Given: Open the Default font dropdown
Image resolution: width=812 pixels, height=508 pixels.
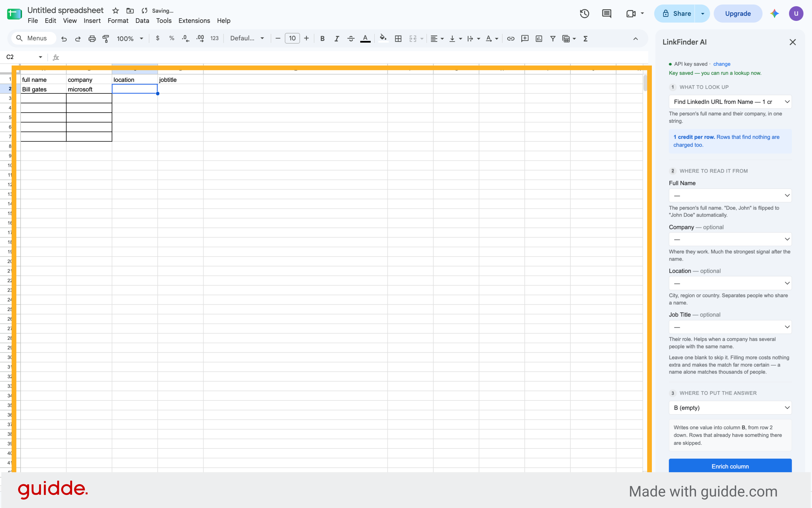Looking at the screenshot, I should [x=247, y=38].
